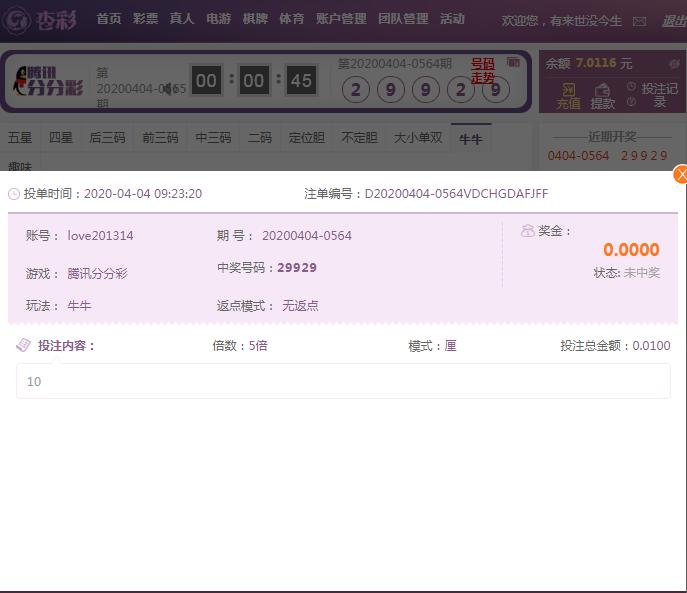Click the 充值 recharge icon
The width and height of the screenshot is (687, 593).
[x=568, y=96]
